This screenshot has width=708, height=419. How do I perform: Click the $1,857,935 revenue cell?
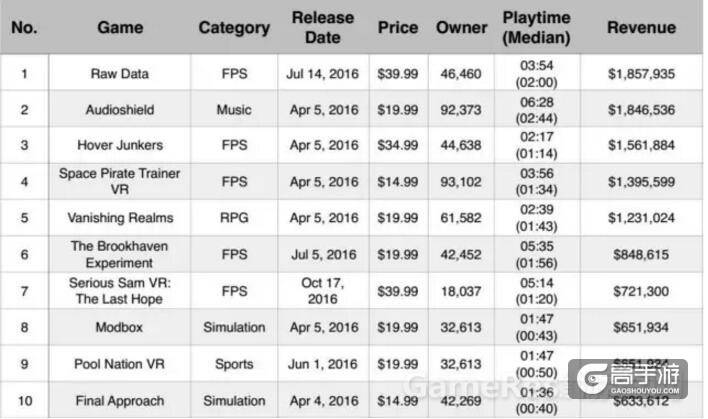(642, 74)
